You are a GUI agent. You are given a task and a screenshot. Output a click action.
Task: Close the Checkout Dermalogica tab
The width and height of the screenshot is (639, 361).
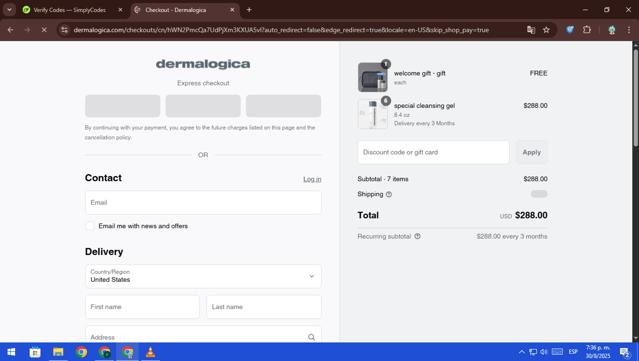[x=232, y=10]
